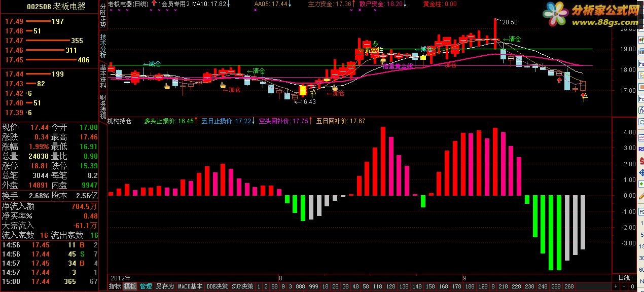Click the 机构持仓 sub-chart title

point(120,121)
